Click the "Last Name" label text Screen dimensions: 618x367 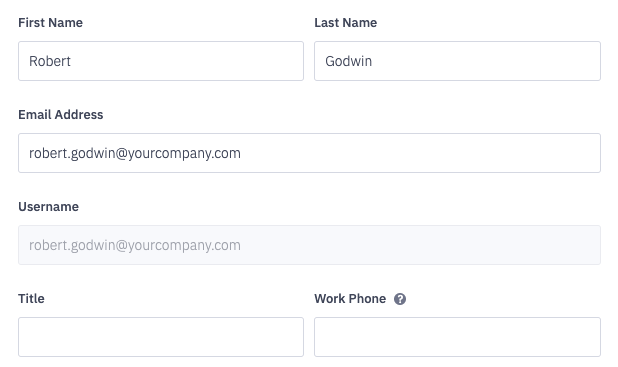coord(346,22)
